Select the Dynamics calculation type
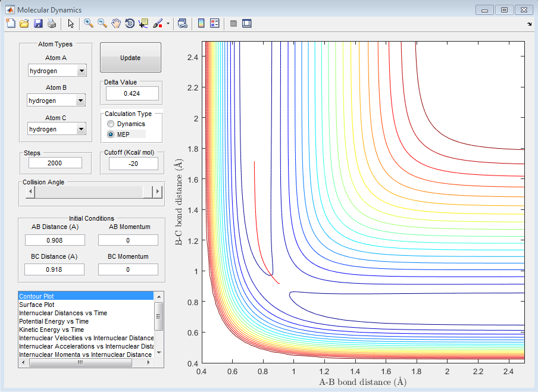This screenshot has width=538, height=392. tap(111, 124)
